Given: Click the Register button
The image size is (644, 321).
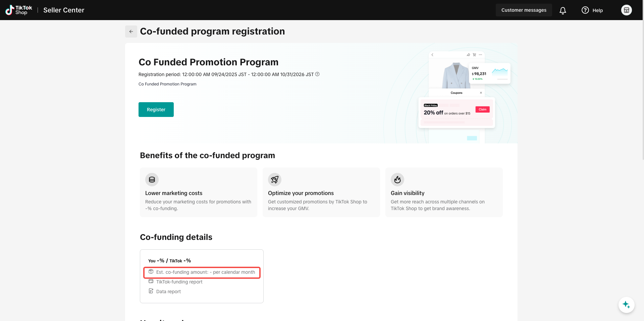Looking at the screenshot, I should tap(156, 110).
